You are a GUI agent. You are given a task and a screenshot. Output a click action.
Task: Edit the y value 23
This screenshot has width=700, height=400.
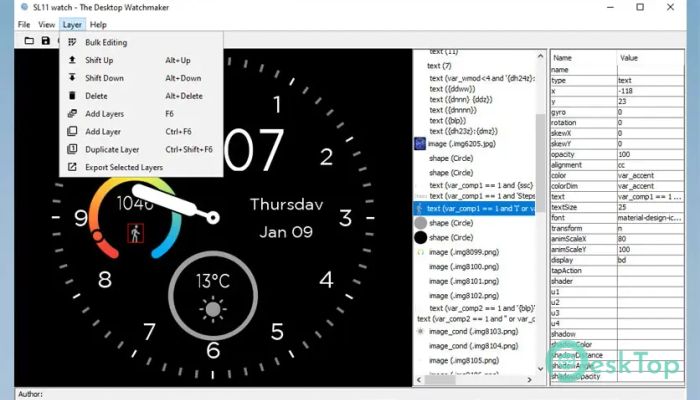(x=650, y=101)
